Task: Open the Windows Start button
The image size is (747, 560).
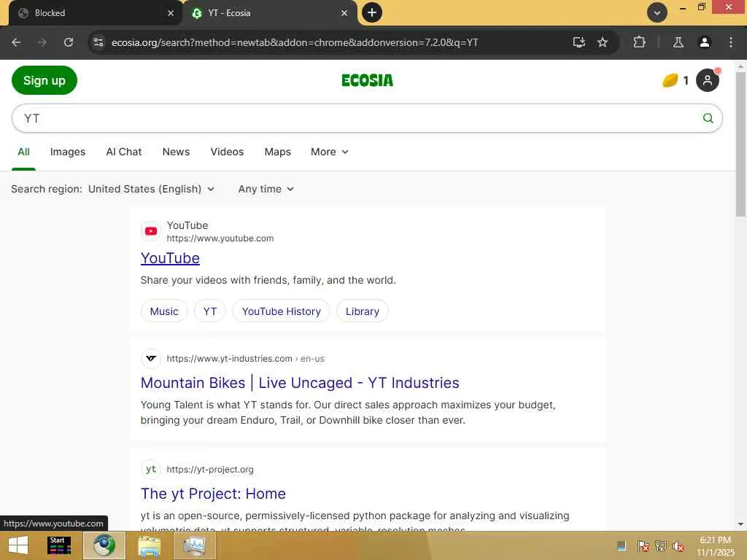Action: (x=18, y=545)
